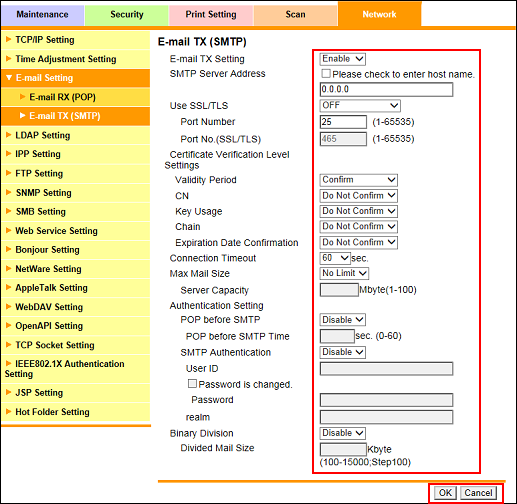Open the Maintenance tab
Image resolution: width=517 pixels, height=504 pixels.
click(42, 14)
